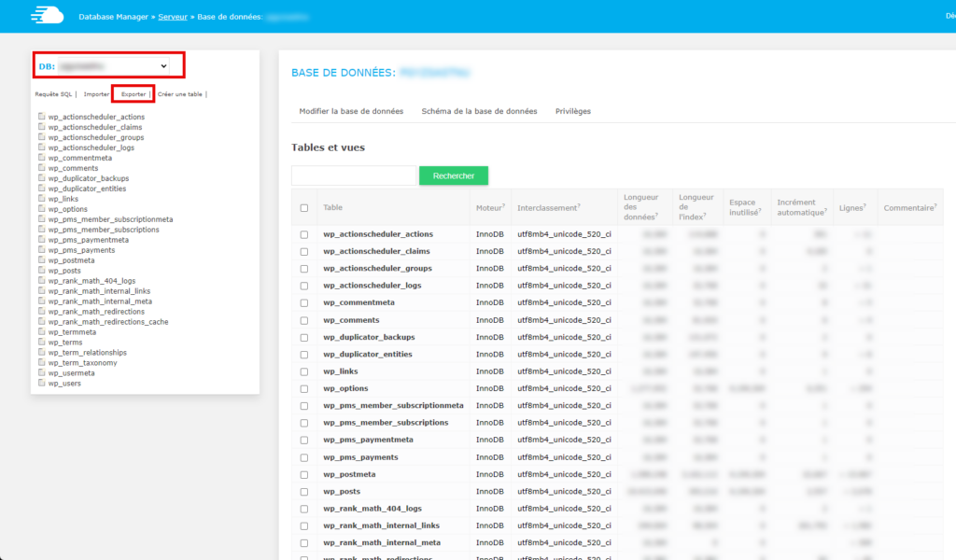This screenshot has width=956, height=560.
Task: Click the green Rechercher button
Action: (454, 175)
